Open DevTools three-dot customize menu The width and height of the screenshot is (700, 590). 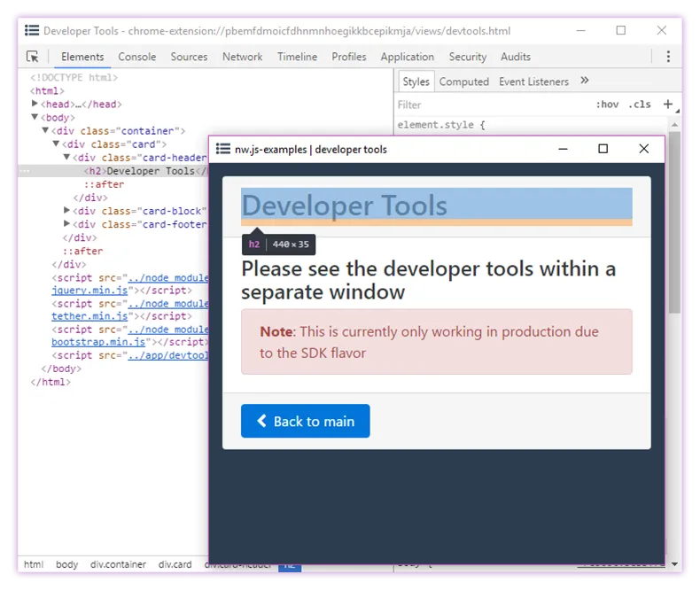click(668, 57)
